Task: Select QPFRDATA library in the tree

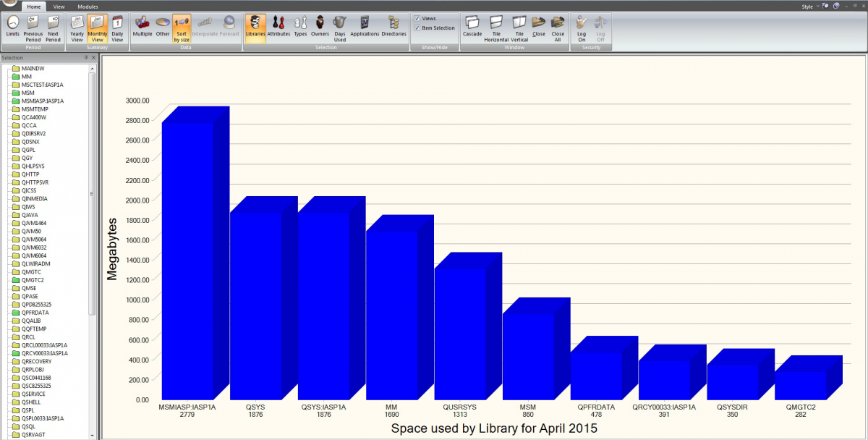Action: 35,313
